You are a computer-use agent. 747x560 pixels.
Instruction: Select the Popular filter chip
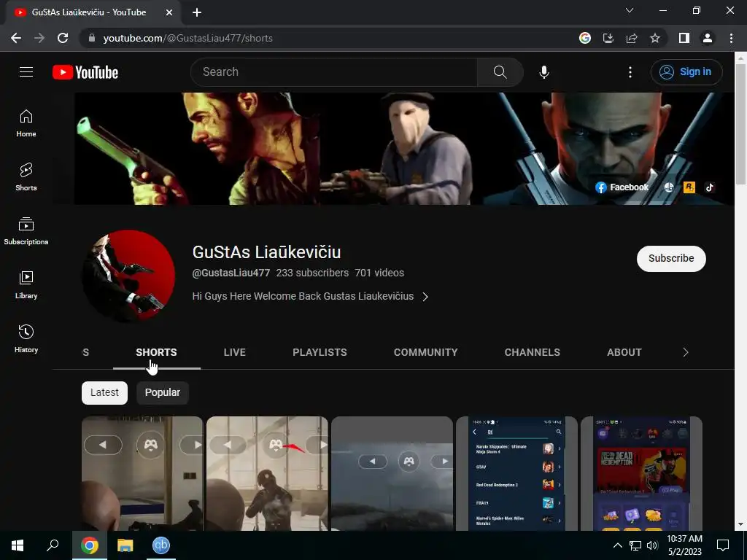coord(163,393)
